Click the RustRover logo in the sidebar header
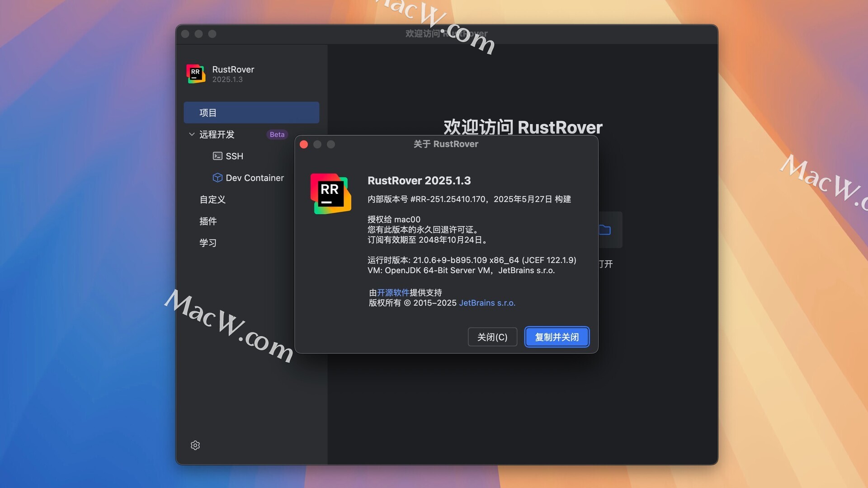The image size is (868, 488). click(x=196, y=74)
